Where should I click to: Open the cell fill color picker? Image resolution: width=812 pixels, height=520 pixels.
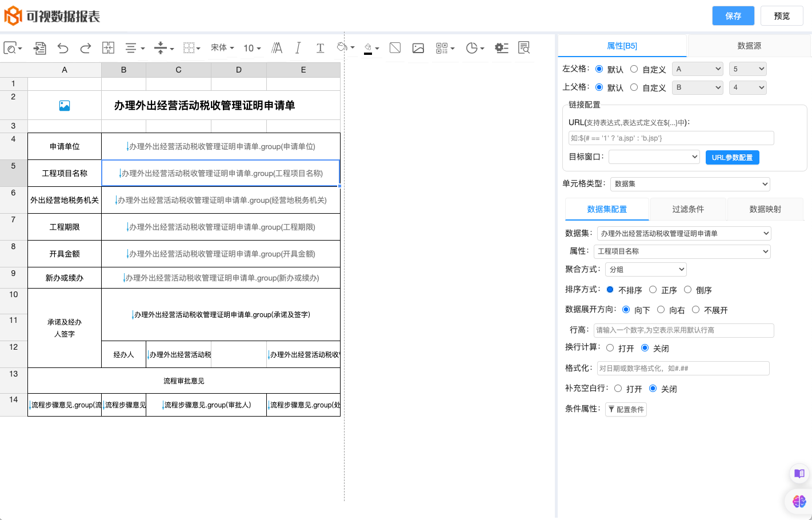346,47
